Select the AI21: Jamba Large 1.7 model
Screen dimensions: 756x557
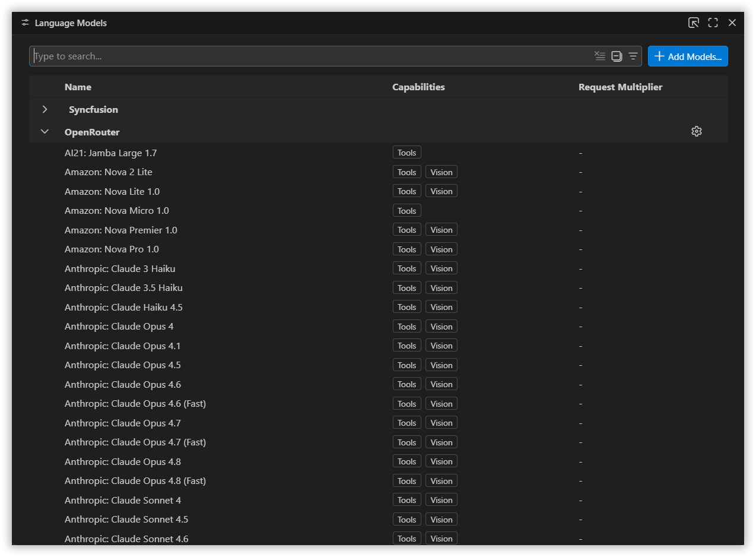(x=379, y=153)
